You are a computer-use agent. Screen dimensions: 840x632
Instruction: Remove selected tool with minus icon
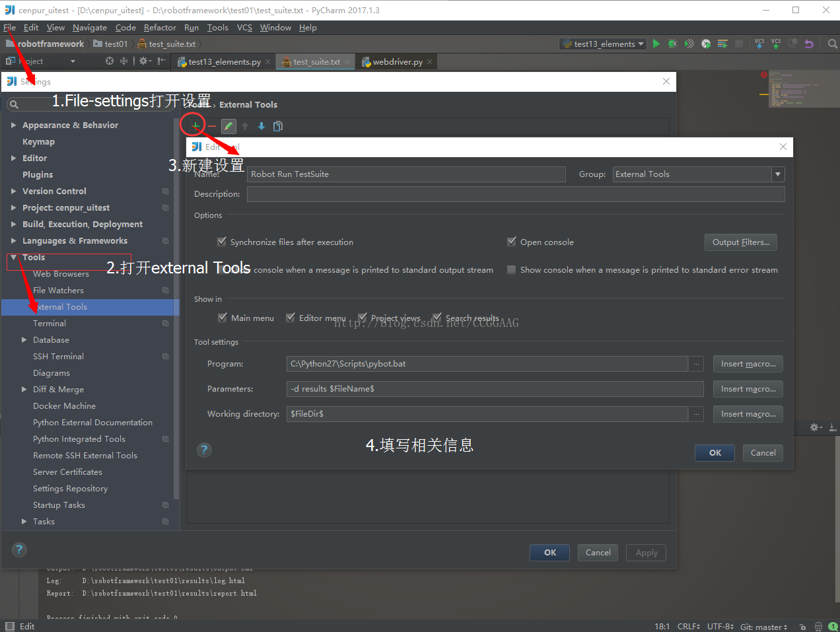click(x=212, y=126)
